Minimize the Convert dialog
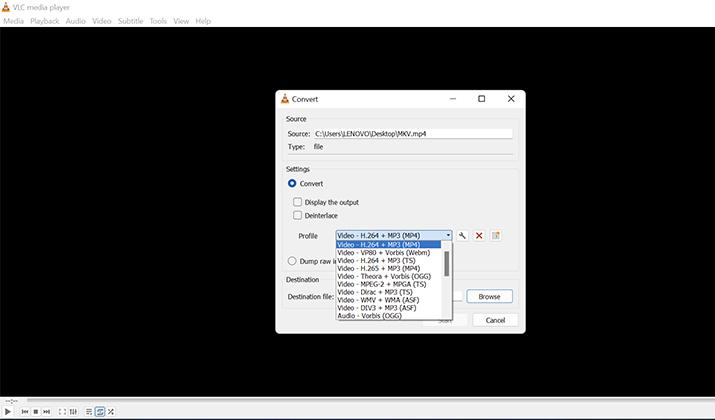The width and height of the screenshot is (715, 420). click(x=453, y=99)
